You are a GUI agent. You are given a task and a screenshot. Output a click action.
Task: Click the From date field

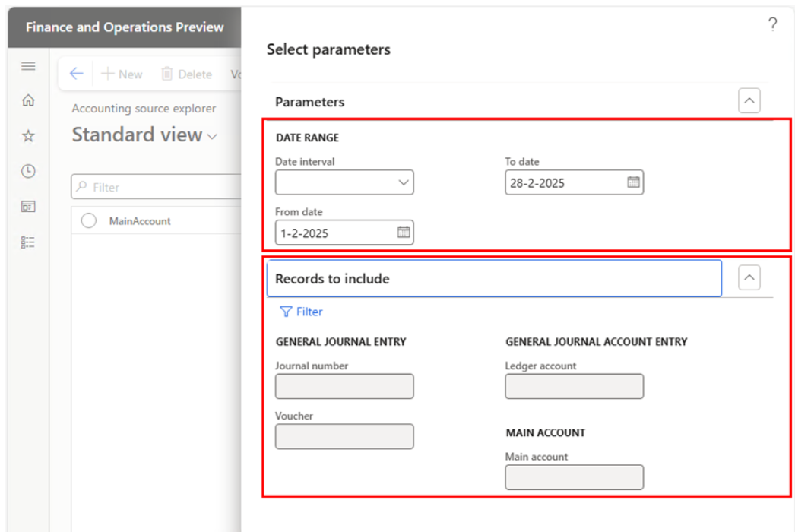344,233
